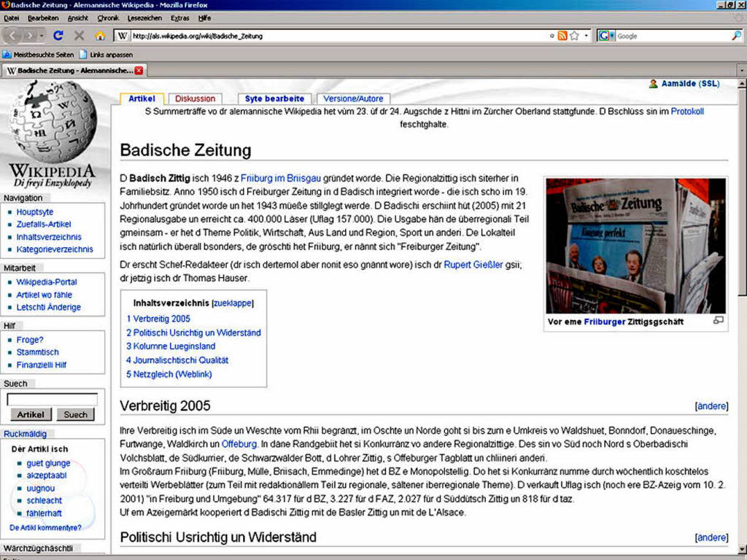
Task: Edit Verbreitig 2005 section via ändere
Action: [712, 406]
